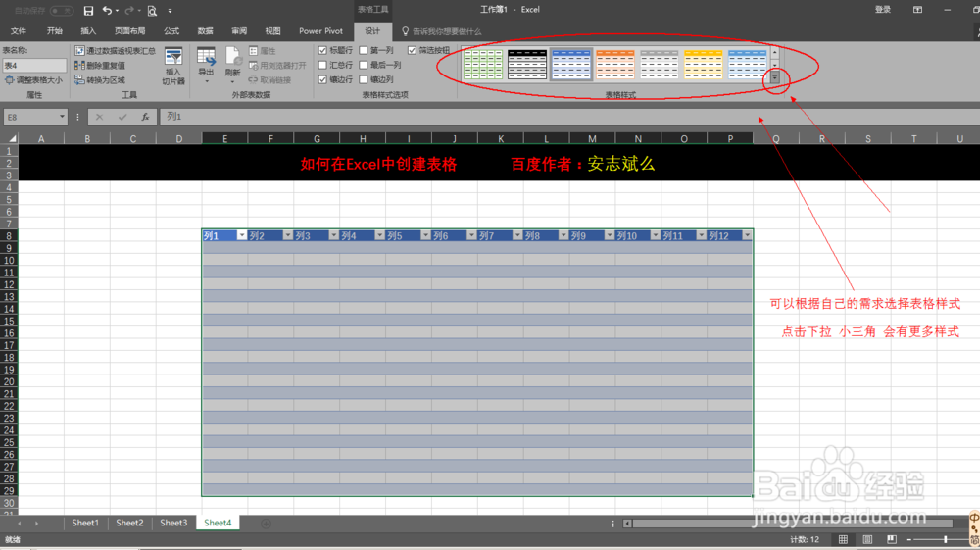Open the filter dropdown for 列8
Image resolution: width=980 pixels, height=550 pixels.
(563, 235)
